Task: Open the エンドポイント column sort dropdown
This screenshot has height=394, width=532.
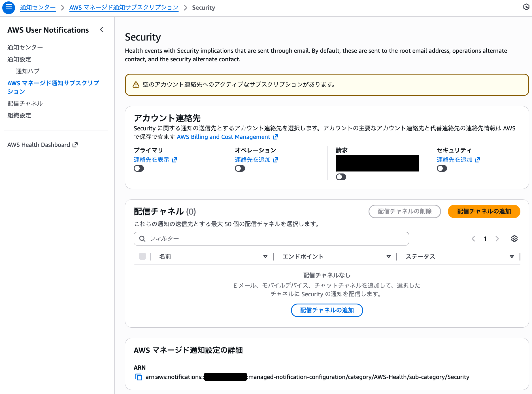Action: 388,257
